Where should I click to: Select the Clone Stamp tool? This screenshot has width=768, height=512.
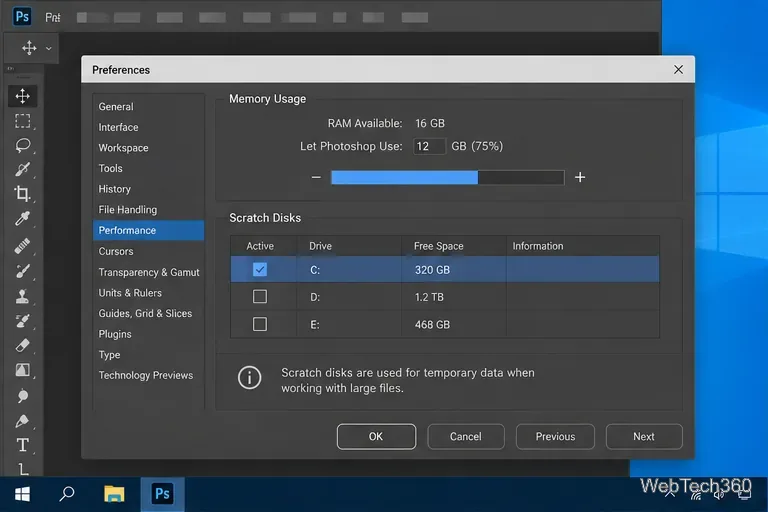(x=23, y=296)
